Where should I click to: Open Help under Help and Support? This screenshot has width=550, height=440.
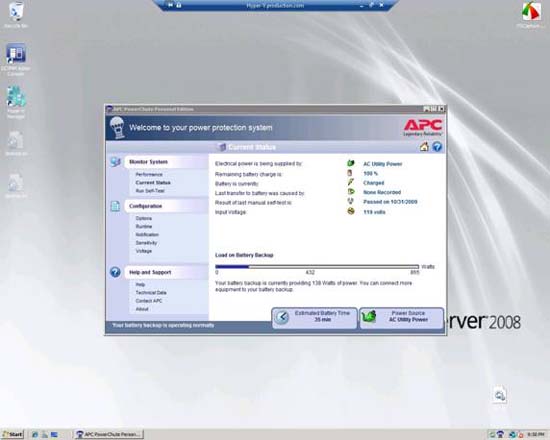(140, 285)
